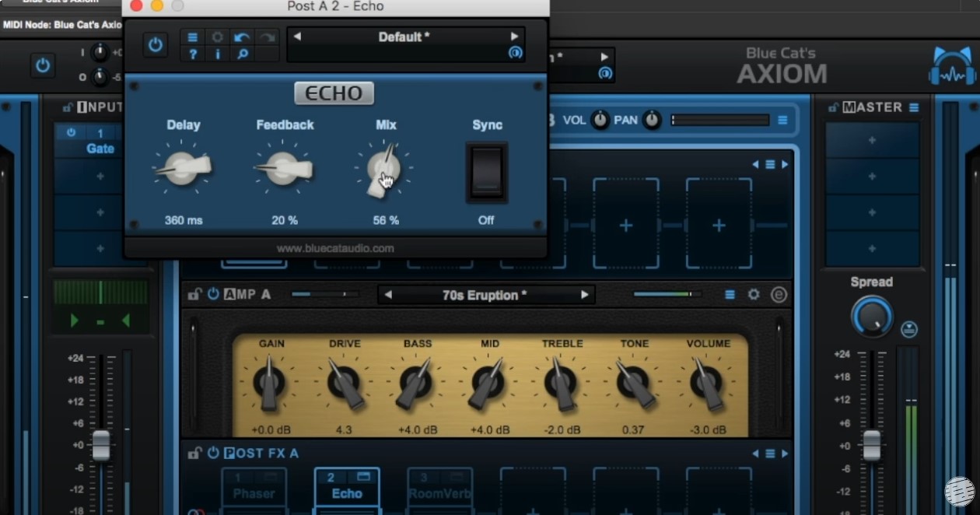Viewport: 980px width, 515px height.
Task: Select next Amp A preset
Action: click(x=584, y=295)
